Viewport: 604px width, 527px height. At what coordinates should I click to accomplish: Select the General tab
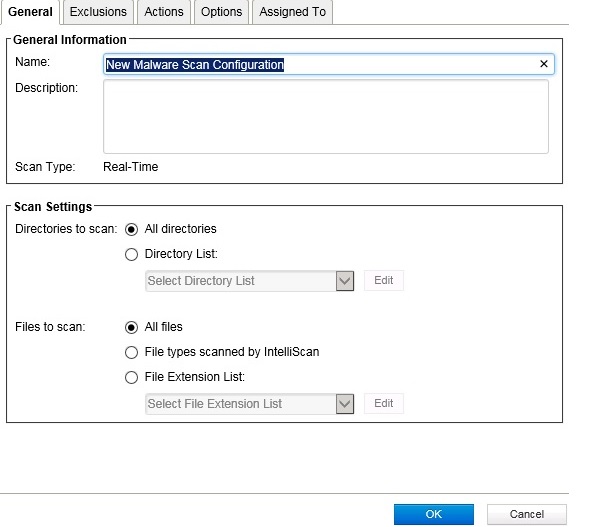(x=30, y=12)
